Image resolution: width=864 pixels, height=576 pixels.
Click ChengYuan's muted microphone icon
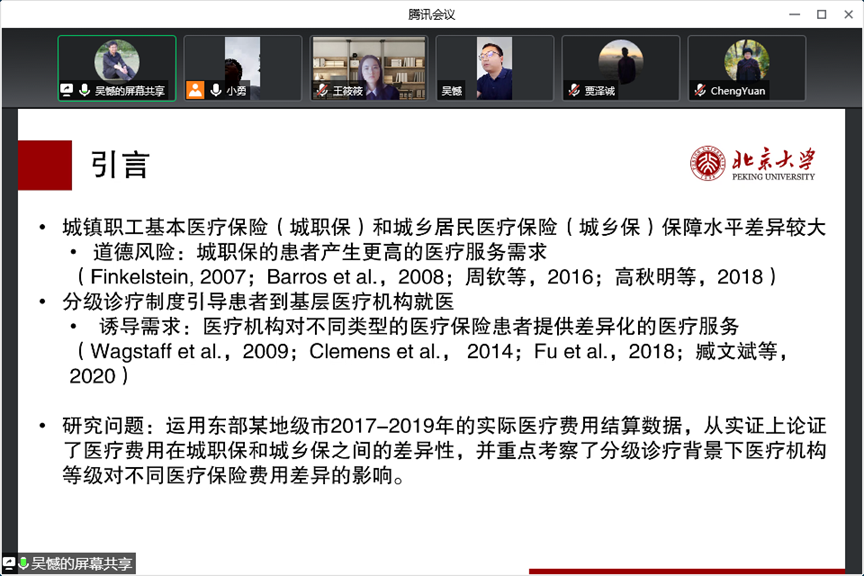[x=700, y=90]
